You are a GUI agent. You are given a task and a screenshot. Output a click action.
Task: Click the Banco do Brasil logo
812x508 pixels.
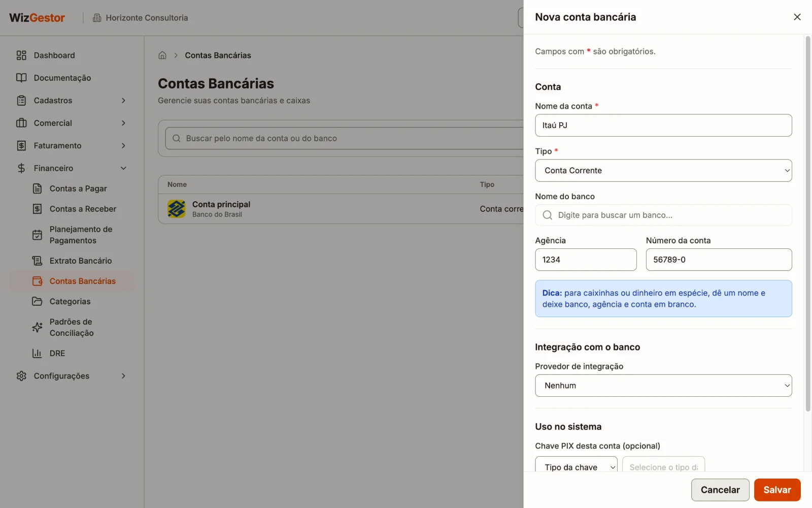tap(177, 209)
